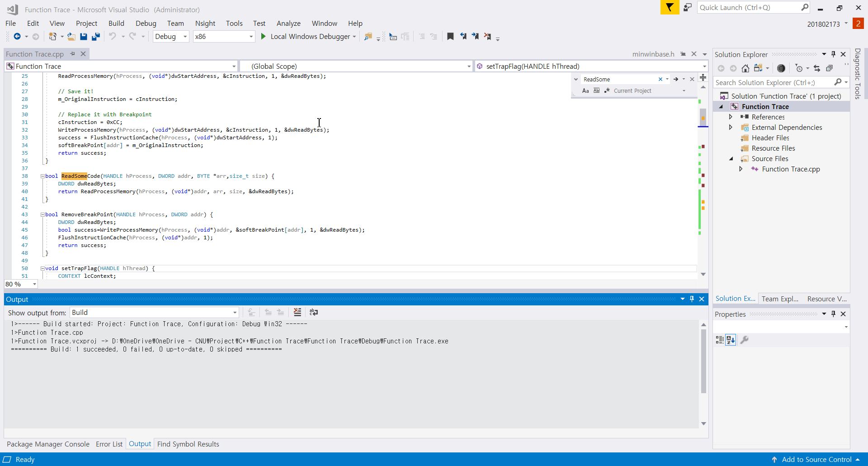Toggle regular expressions in the find bar

tap(607, 90)
